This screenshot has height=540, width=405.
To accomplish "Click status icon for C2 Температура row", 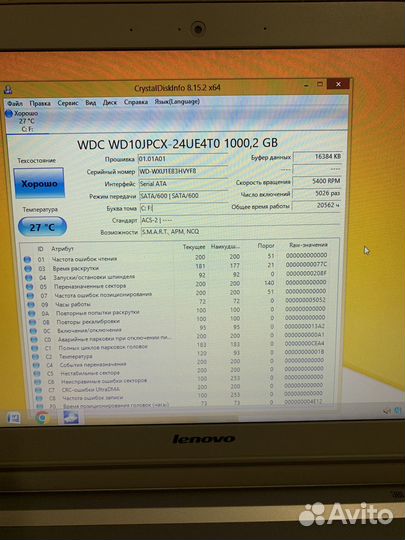I will point(35,357).
